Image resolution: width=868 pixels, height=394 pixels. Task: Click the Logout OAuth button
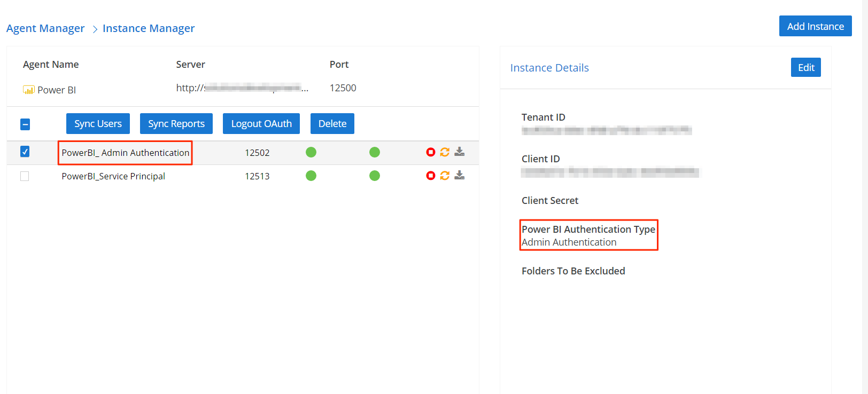click(261, 123)
